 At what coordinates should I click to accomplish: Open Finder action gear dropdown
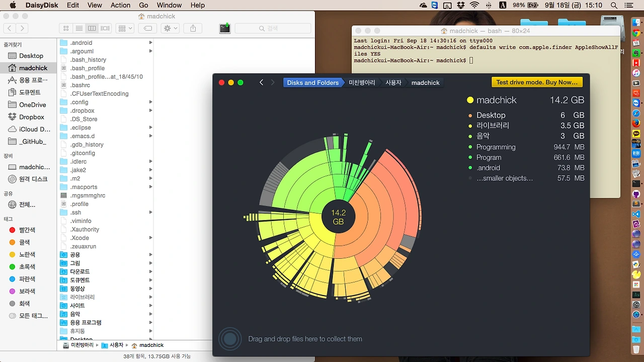(x=170, y=29)
